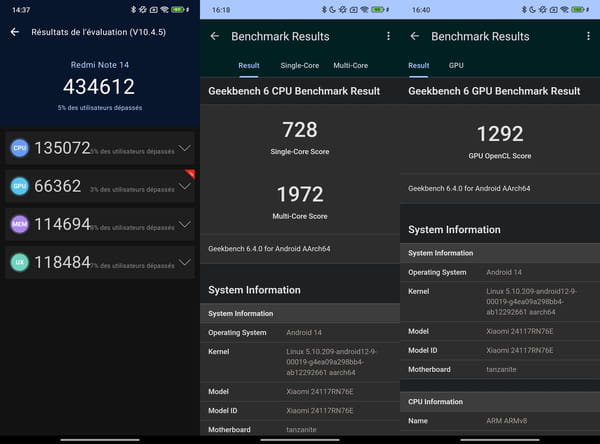Image resolution: width=600 pixels, height=444 pixels.
Task: Tap the red corner badge on the GPU row
Action: (191, 173)
